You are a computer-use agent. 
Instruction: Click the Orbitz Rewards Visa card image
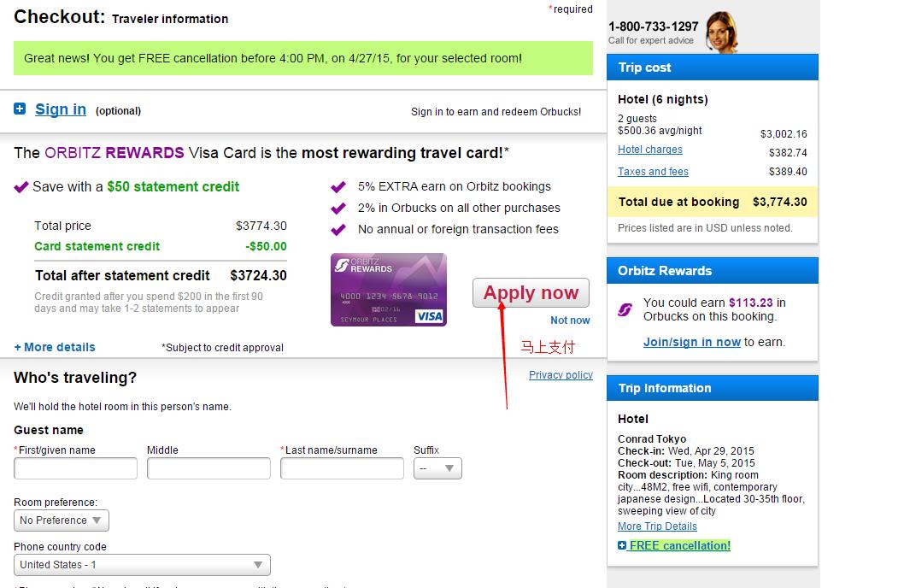click(x=388, y=290)
